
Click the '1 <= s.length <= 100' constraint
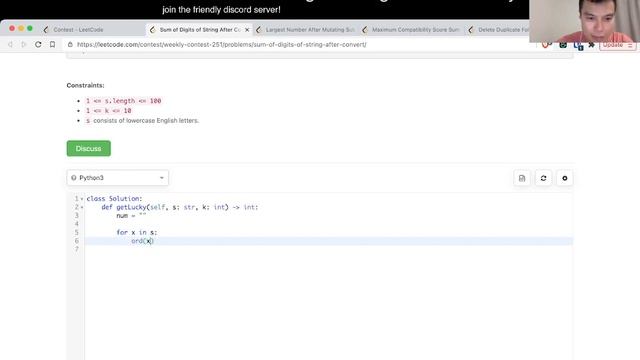tap(123, 101)
